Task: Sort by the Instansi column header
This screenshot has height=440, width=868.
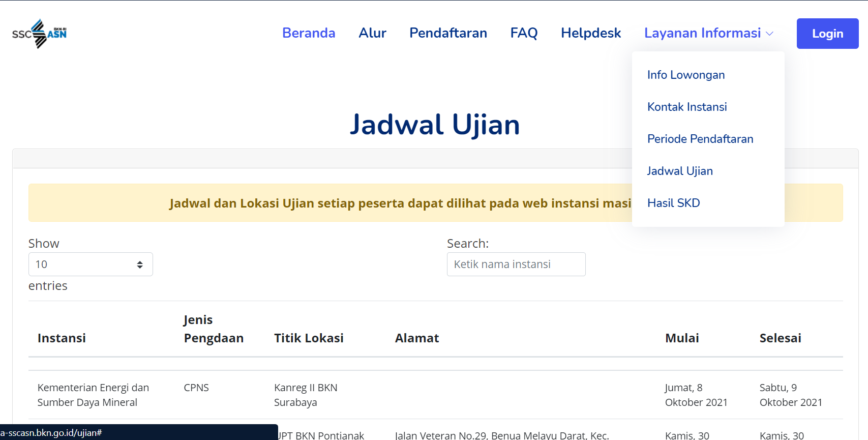Action: pos(62,338)
